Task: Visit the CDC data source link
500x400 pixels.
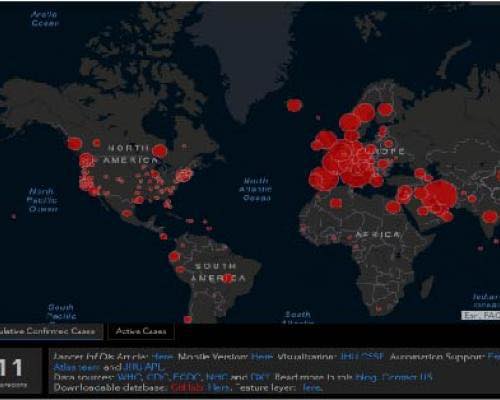Action: pos(157,378)
